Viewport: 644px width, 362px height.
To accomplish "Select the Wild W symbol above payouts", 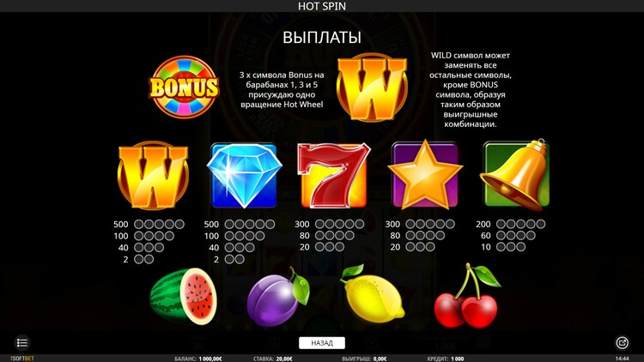I will click(153, 175).
